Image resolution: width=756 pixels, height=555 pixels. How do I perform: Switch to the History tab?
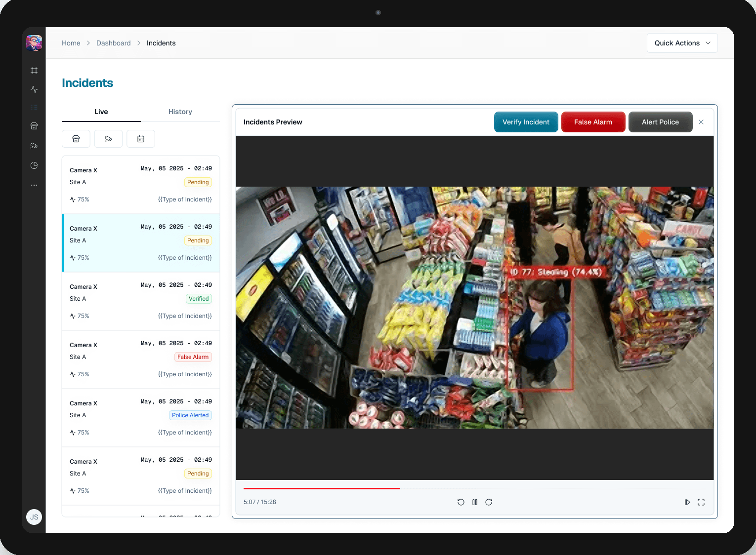(x=180, y=112)
